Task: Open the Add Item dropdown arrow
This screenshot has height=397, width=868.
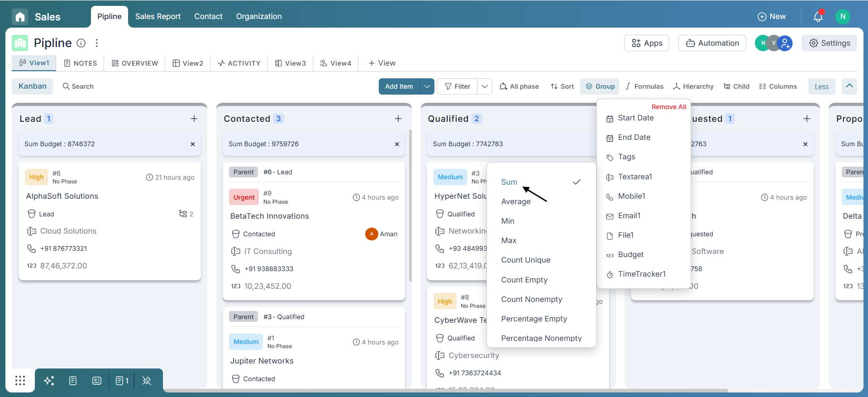Action: coord(427,86)
